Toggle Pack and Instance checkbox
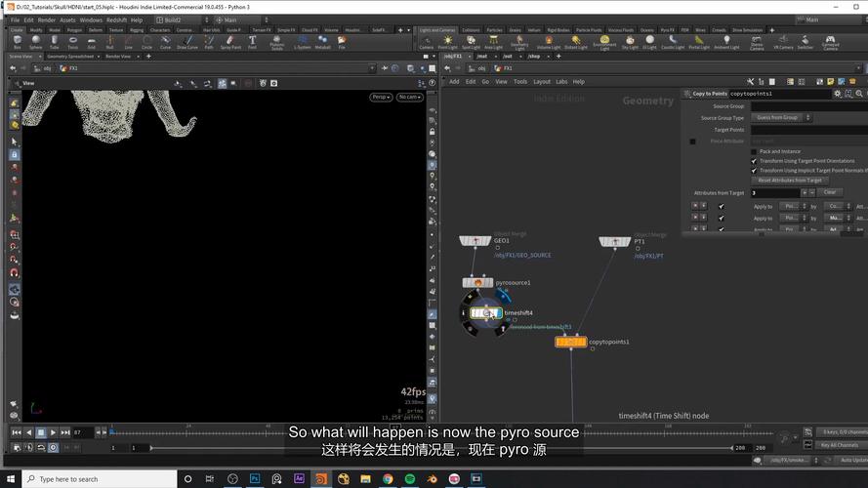Image resolution: width=868 pixels, height=488 pixels. pos(754,151)
